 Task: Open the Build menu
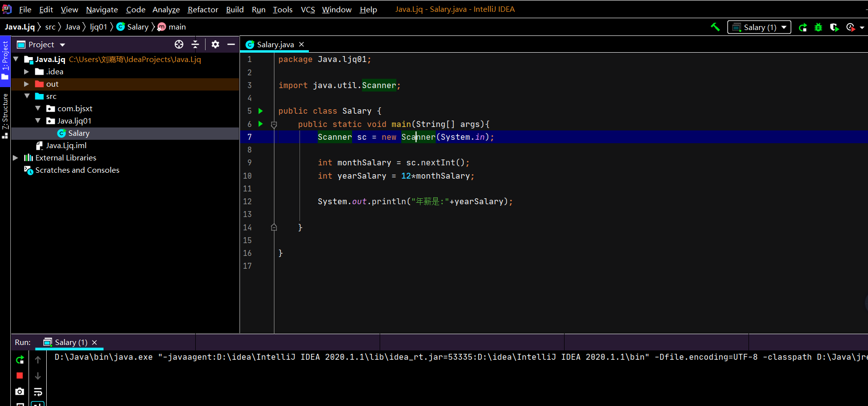tap(235, 9)
